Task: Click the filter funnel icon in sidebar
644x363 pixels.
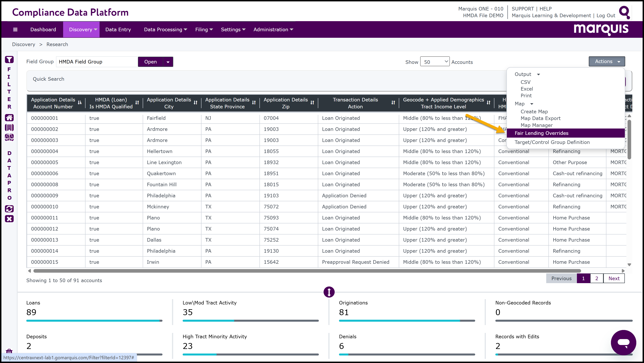Action: [9, 60]
